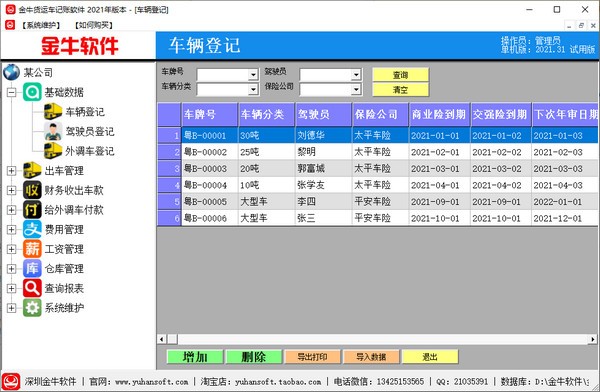Expand the 财务收出车款 tree node
Image resolution: width=600 pixels, height=392 pixels.
(11, 190)
